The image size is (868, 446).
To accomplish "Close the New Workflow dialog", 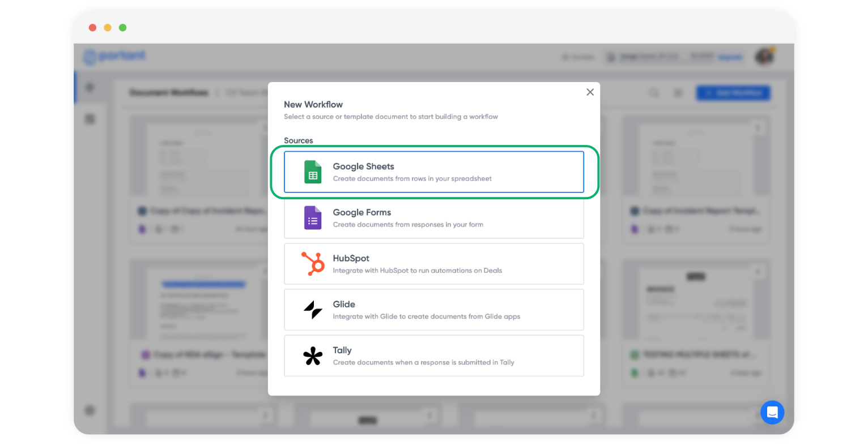I will 590,92.
